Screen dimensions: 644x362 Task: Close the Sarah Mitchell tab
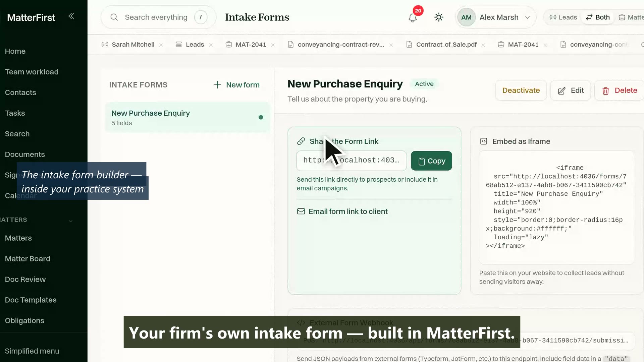pos(161,45)
